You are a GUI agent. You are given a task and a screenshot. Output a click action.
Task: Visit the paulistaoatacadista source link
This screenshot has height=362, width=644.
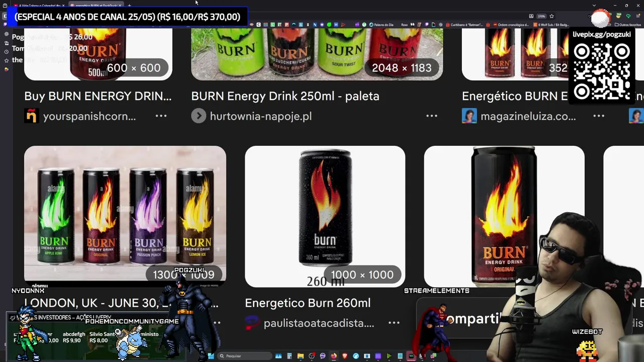(x=319, y=323)
